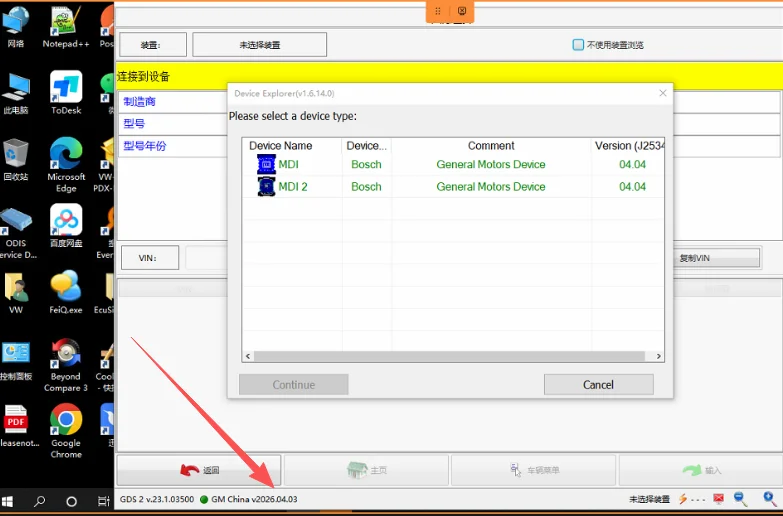Click the horizontal scrollbar thumb in device list
This screenshot has height=516, width=783.
coord(449,356)
